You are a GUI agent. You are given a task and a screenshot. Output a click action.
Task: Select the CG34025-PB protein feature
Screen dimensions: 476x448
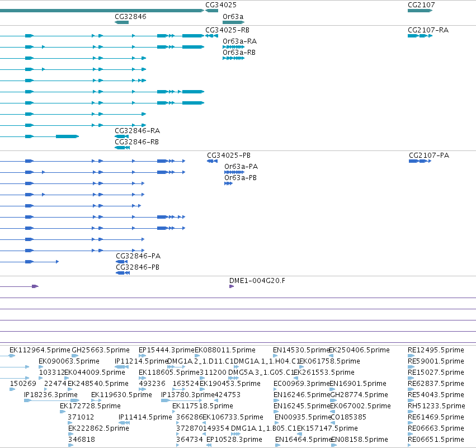click(x=212, y=161)
